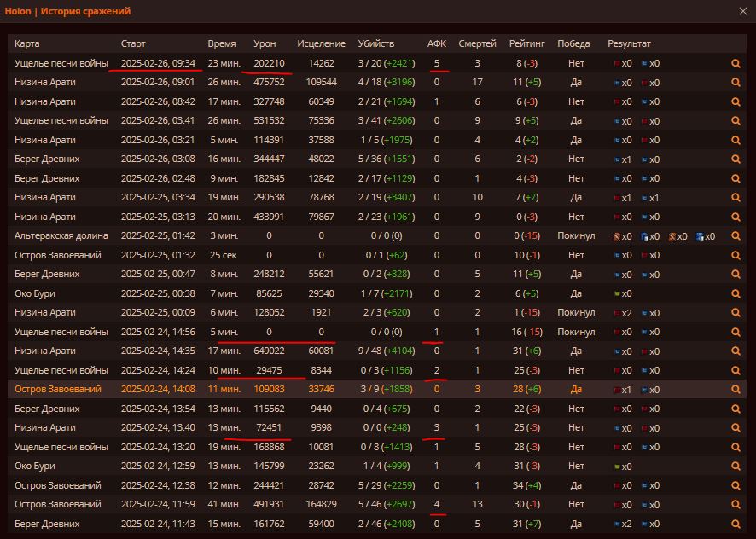Open details for the 2025-02-24, 13:54 battle
This screenshot has width=756, height=539.
(x=736, y=409)
